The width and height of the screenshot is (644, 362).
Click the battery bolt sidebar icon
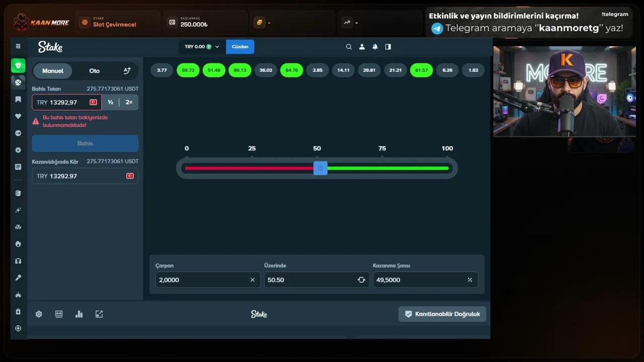(x=18, y=311)
